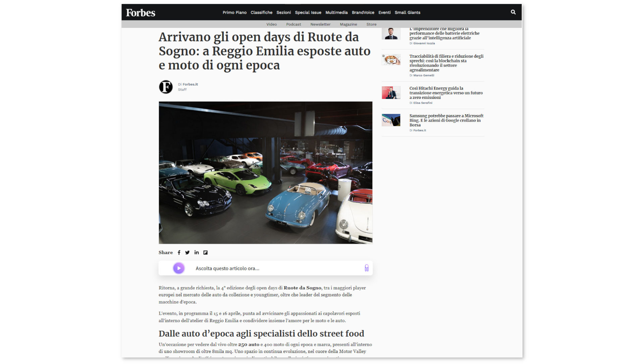This screenshot has height=364, width=644.
Task: Open the Classifiche menu
Action: (x=261, y=12)
